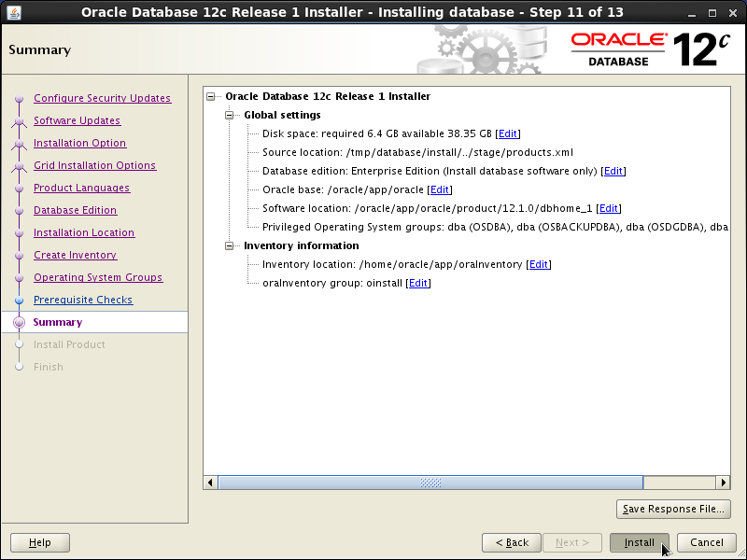747x560 pixels.
Task: Go to Configure Security Updates step
Action: tap(103, 98)
